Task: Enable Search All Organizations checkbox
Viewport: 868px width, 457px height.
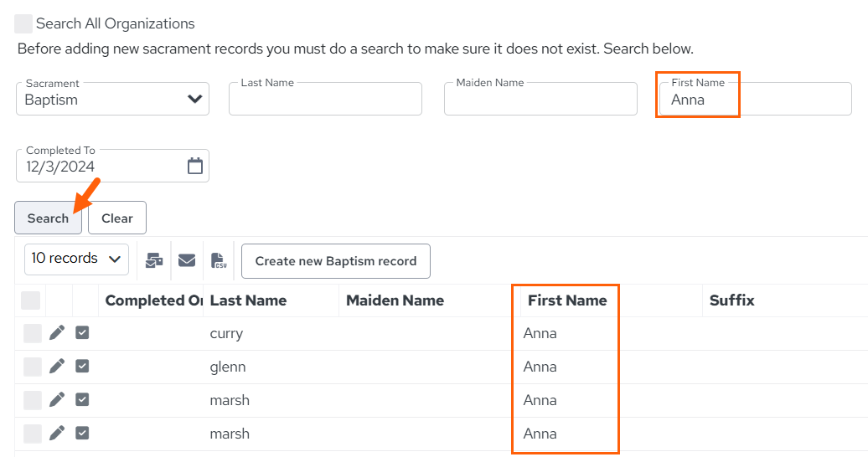Action: pos(23,23)
